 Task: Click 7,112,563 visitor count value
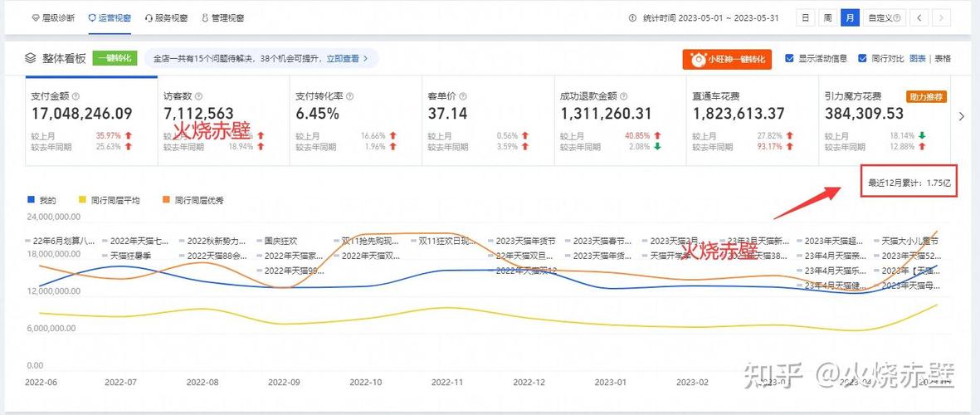coord(199,114)
